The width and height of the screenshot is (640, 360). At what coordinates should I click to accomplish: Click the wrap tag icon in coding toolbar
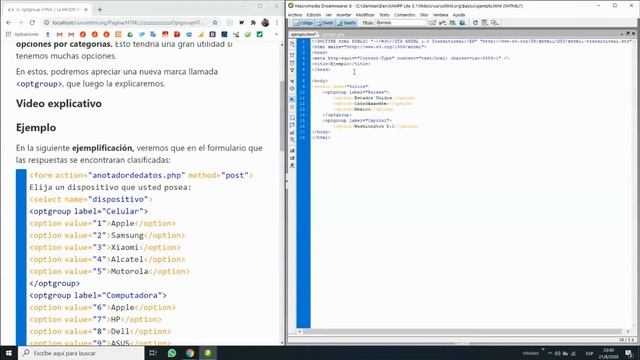tap(292, 132)
